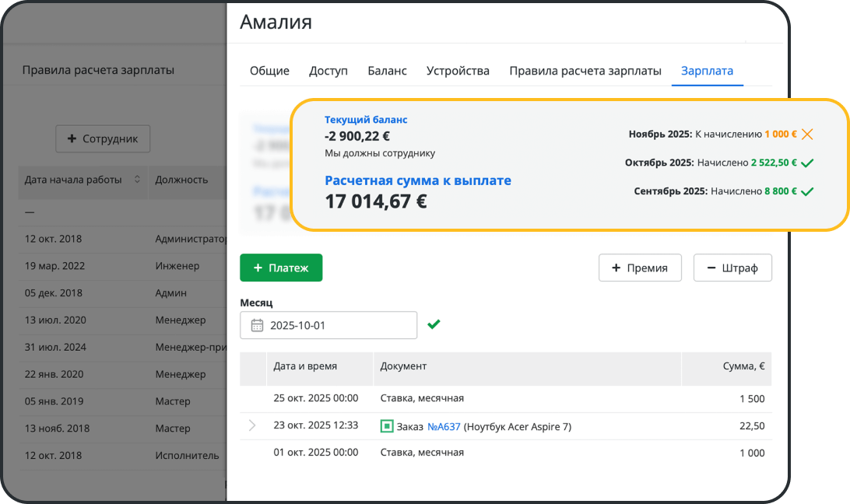Open Правила расчета зарплаты tab
850x504 pixels.
585,71
